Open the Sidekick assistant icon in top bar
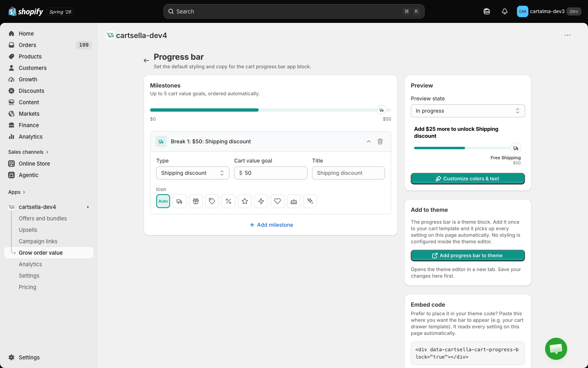 (x=487, y=11)
